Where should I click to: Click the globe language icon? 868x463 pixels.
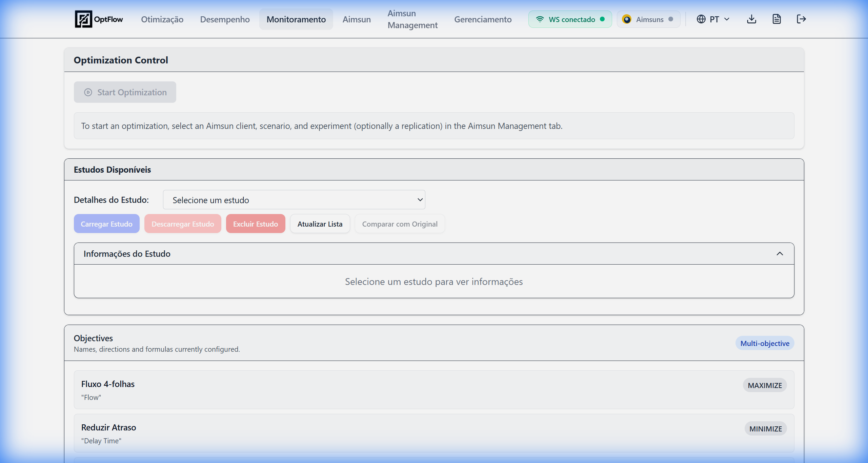pos(701,19)
